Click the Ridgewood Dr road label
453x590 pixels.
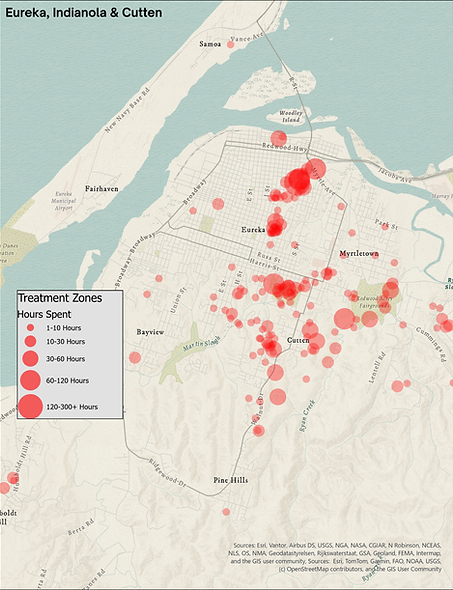[167, 472]
